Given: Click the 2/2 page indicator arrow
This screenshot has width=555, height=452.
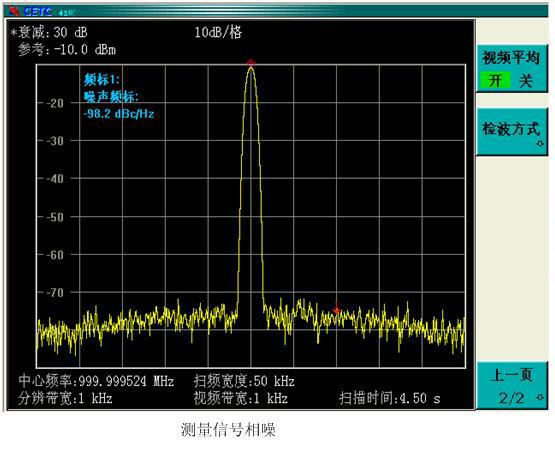Looking at the screenshot, I should tap(540, 397).
